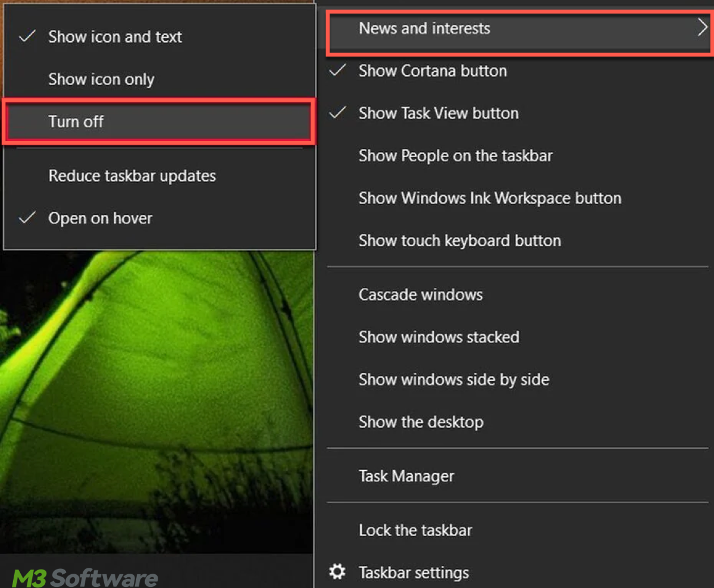The width and height of the screenshot is (714, 588).
Task: Uncheck Open on hover
Action: point(159,218)
